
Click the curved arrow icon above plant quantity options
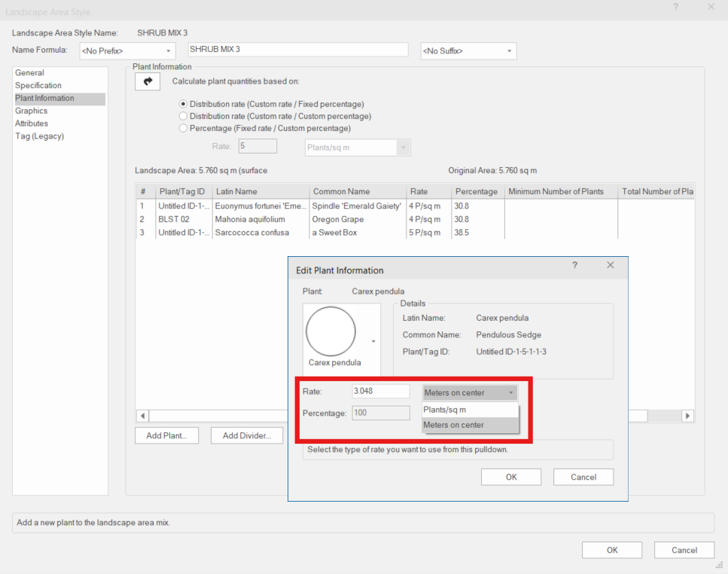tap(147, 81)
